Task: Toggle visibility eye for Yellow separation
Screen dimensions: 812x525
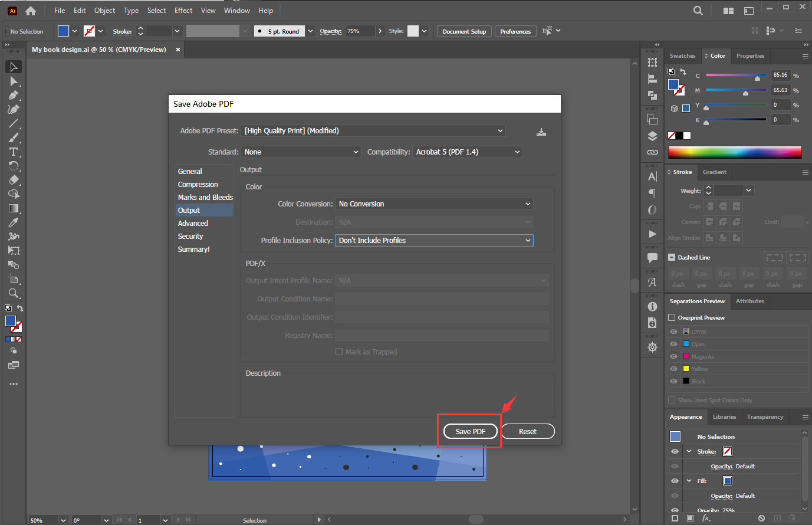Action: click(x=674, y=369)
